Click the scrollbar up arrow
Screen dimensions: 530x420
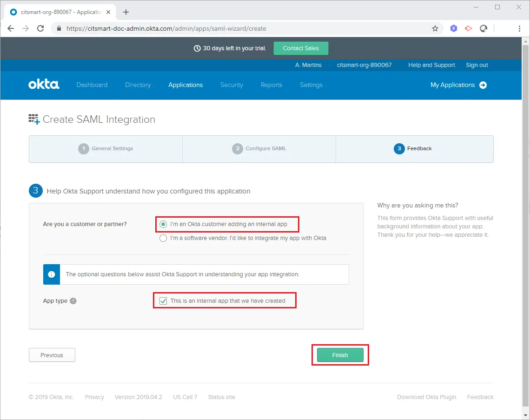[x=525, y=41]
